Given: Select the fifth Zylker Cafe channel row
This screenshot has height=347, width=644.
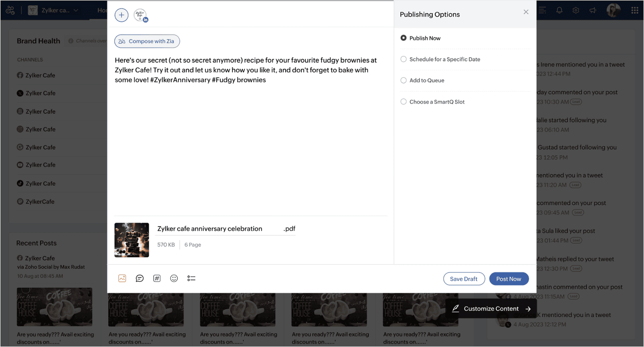Looking at the screenshot, I should pos(36,147).
